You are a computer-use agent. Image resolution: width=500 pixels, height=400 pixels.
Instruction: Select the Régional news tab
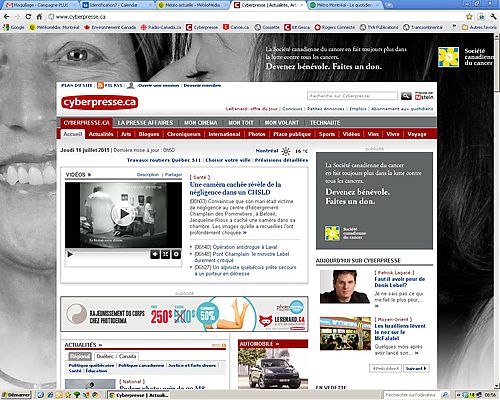click(x=80, y=356)
